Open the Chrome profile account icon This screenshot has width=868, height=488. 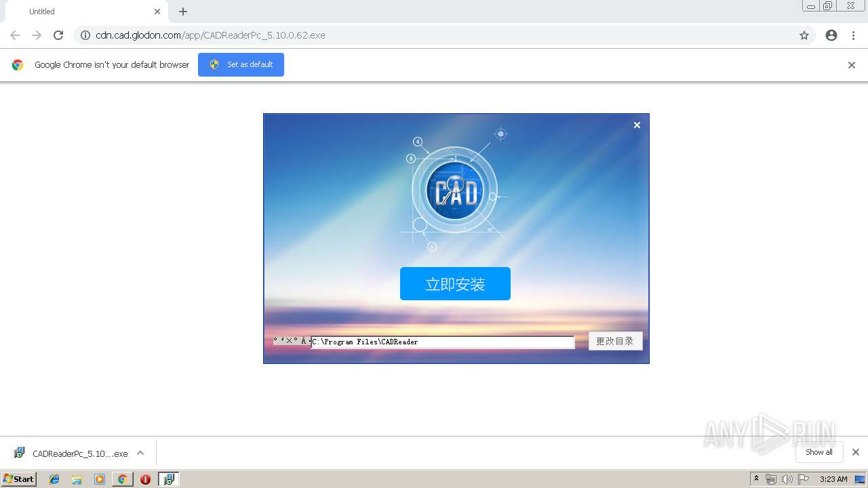point(831,35)
